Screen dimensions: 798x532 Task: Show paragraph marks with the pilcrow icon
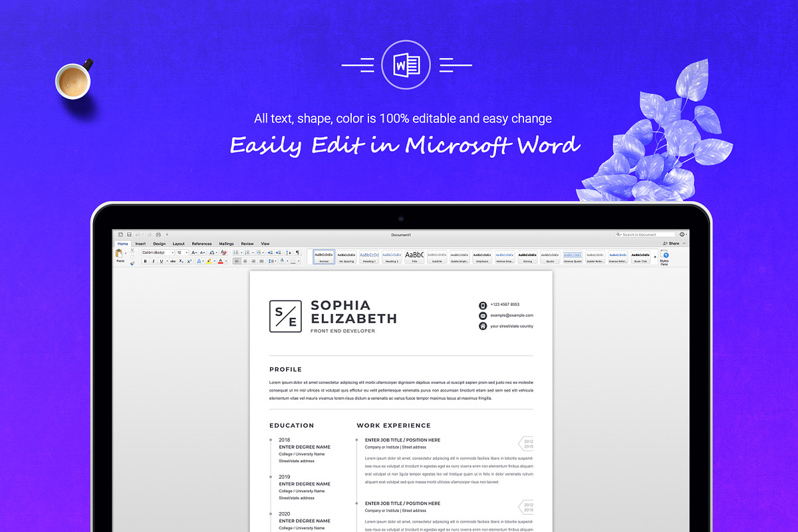tap(297, 253)
